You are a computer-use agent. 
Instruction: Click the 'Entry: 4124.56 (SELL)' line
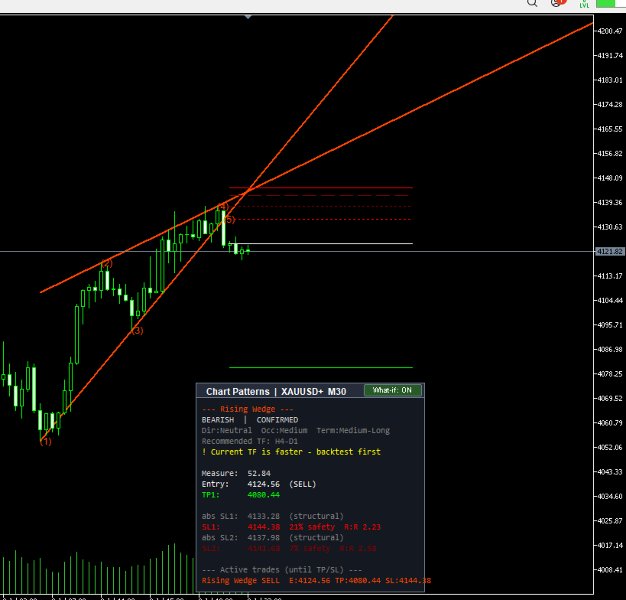[259, 484]
